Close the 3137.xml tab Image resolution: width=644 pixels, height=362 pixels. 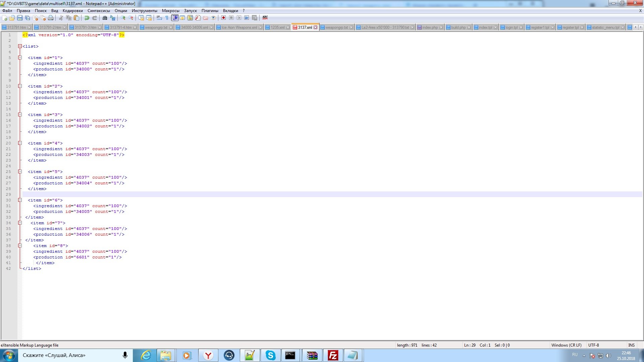coord(315,27)
